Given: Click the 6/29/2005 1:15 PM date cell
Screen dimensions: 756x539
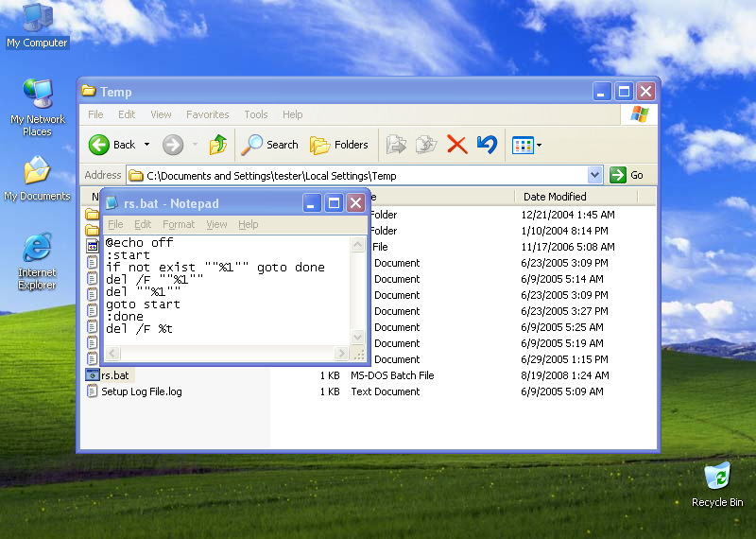Looking at the screenshot, I should (564, 359).
